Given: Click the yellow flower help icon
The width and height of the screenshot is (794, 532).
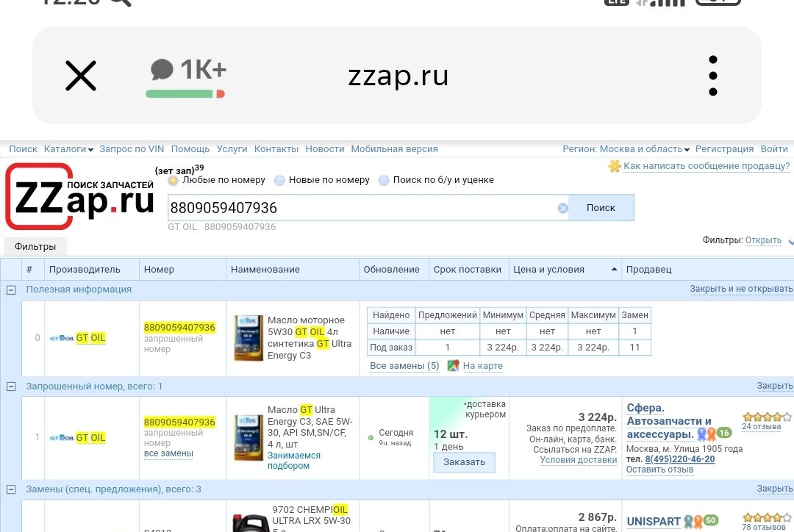Looking at the screenshot, I should [614, 166].
